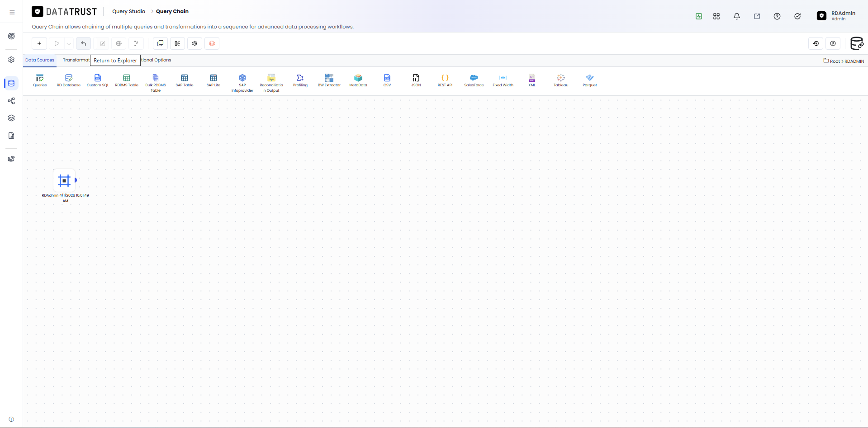
Task: Select the Tableau data source
Action: pos(561,80)
